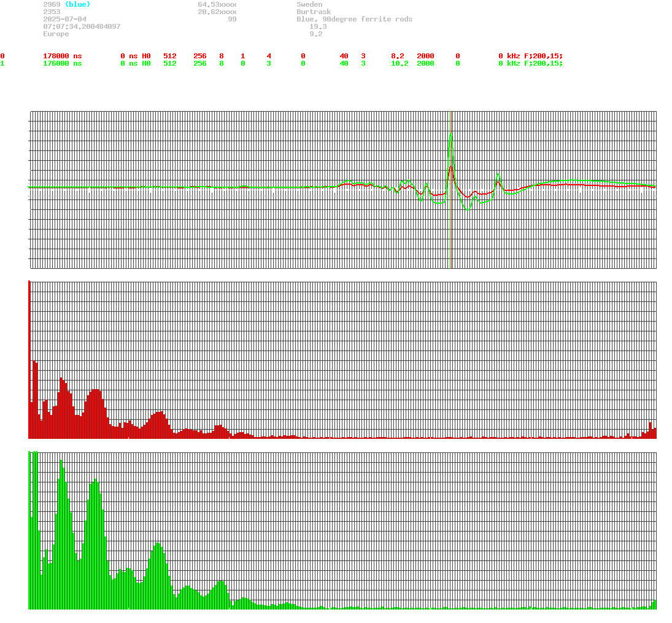Click the value 2353 in header

click(52, 12)
